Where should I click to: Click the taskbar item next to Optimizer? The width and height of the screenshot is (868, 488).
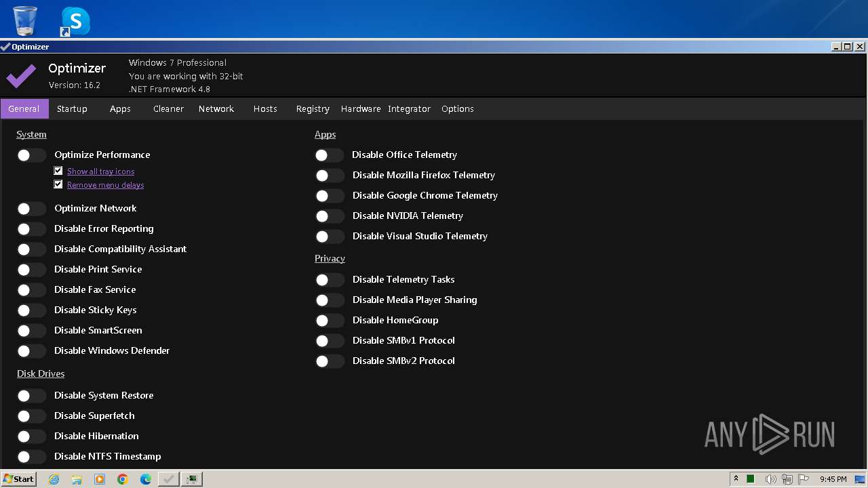(192, 479)
